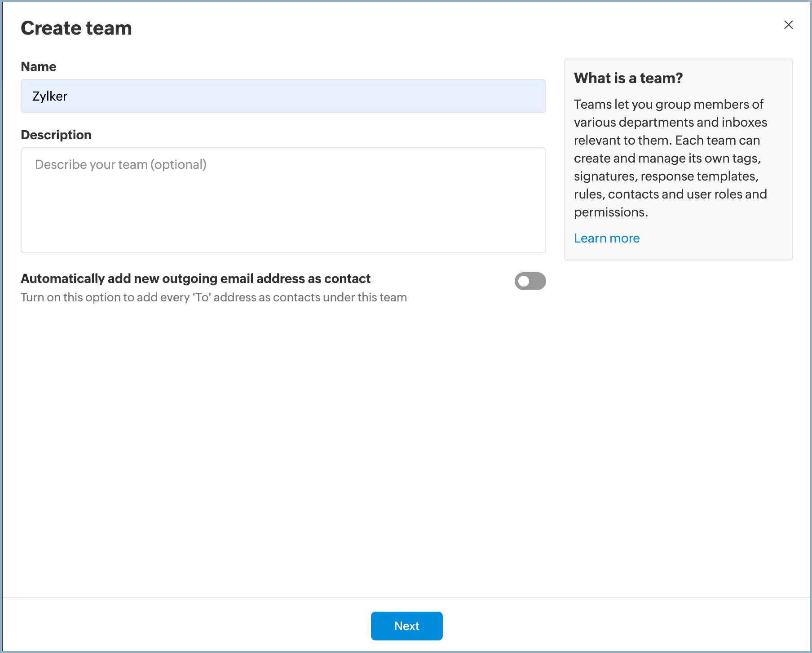Follow 'Learn more' about teams
The image size is (812, 653).
(x=607, y=238)
